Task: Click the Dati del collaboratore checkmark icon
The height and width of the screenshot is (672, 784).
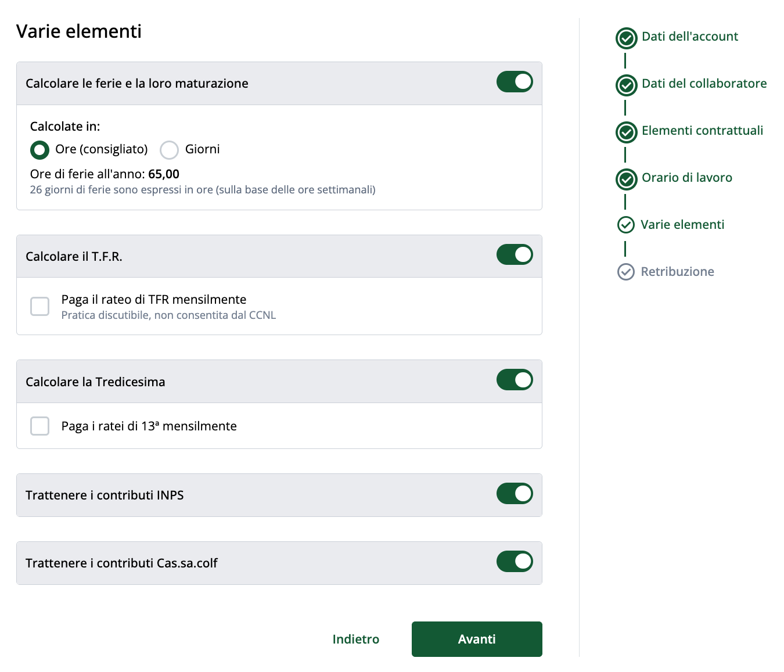Action: coord(626,85)
